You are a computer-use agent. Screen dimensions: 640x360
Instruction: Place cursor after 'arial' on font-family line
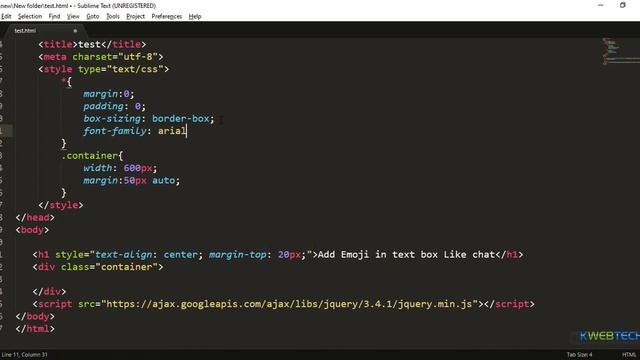pos(187,131)
